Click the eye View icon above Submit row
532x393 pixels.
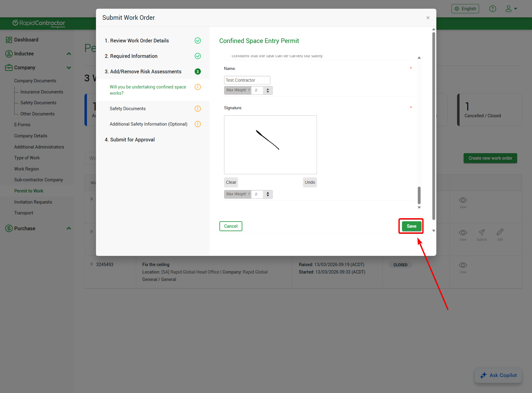463,201
